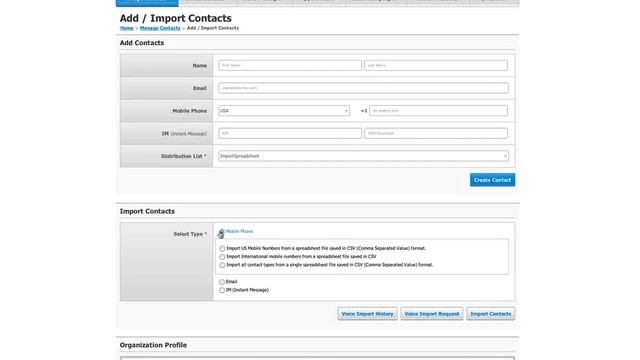The height and width of the screenshot is (360, 640).
Task: Click the second IM messenger field
Action: click(436, 133)
